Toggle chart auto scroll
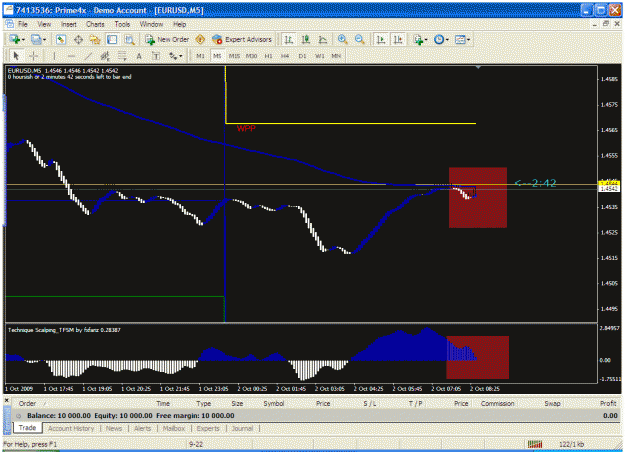 point(381,39)
